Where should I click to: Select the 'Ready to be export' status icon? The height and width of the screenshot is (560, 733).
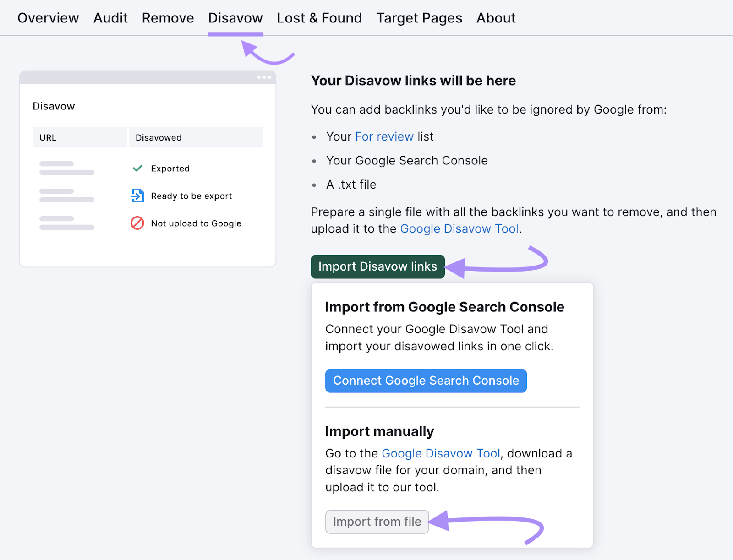(x=137, y=196)
